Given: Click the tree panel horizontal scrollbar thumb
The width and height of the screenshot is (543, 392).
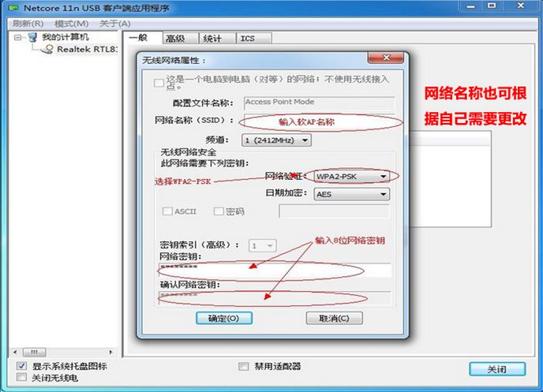Looking at the screenshot, I should click(34, 353).
